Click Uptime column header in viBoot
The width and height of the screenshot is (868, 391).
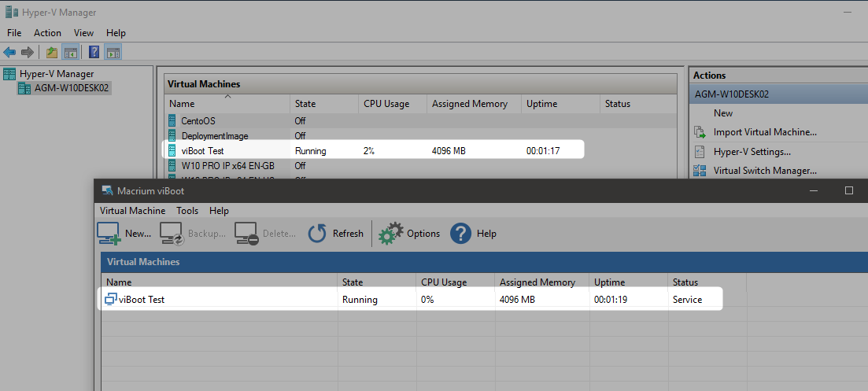(x=628, y=282)
